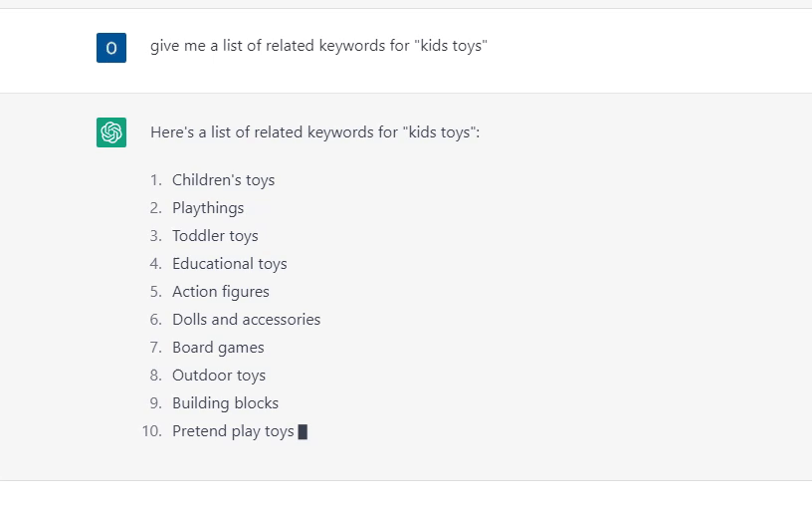The image size is (812, 506).
Task: Click the blinking text cursor block
Action: [x=303, y=432]
